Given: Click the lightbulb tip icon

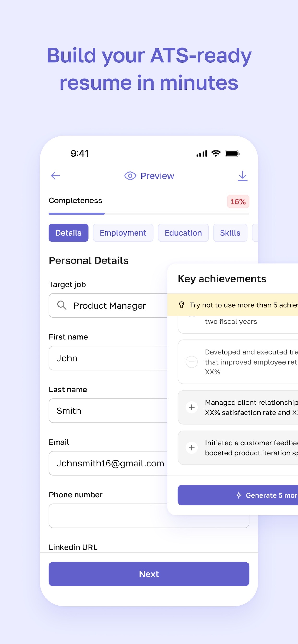Looking at the screenshot, I should coord(182,305).
